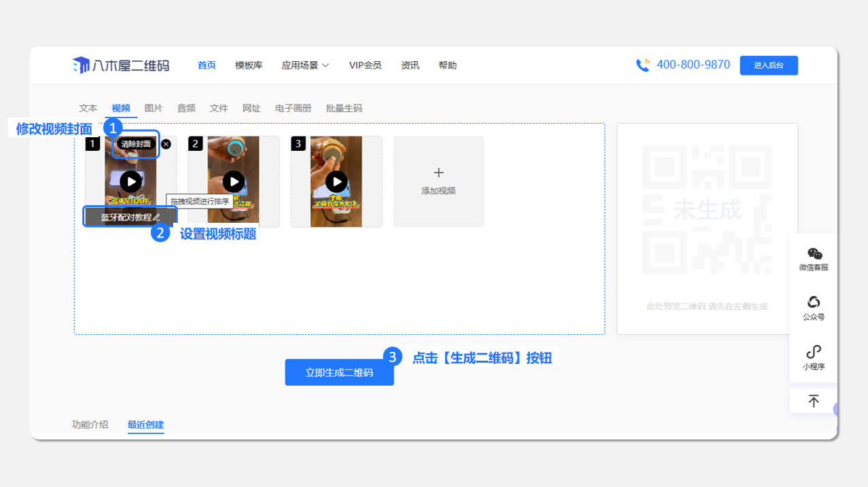Play the second video thumbnail

coord(234,181)
